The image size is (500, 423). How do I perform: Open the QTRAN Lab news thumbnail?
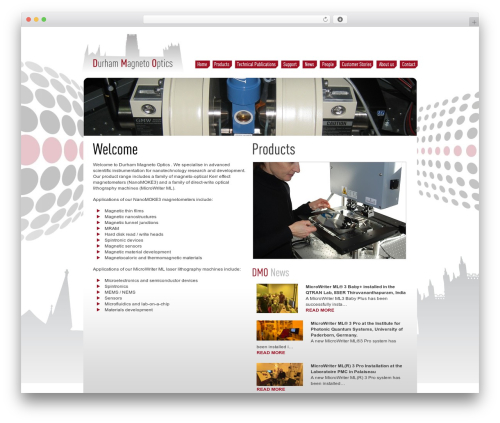[277, 298]
